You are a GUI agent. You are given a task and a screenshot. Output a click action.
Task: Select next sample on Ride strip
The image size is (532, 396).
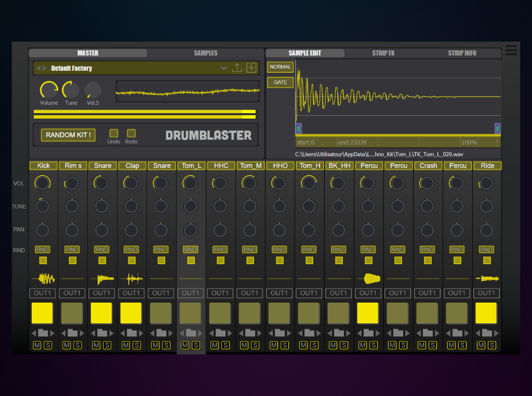click(495, 333)
